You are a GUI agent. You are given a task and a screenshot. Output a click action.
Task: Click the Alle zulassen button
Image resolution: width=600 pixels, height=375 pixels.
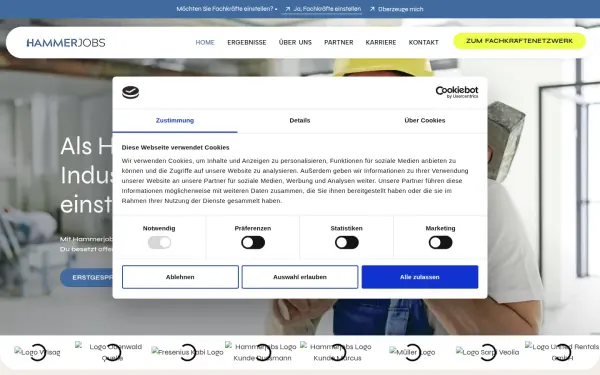(420, 277)
